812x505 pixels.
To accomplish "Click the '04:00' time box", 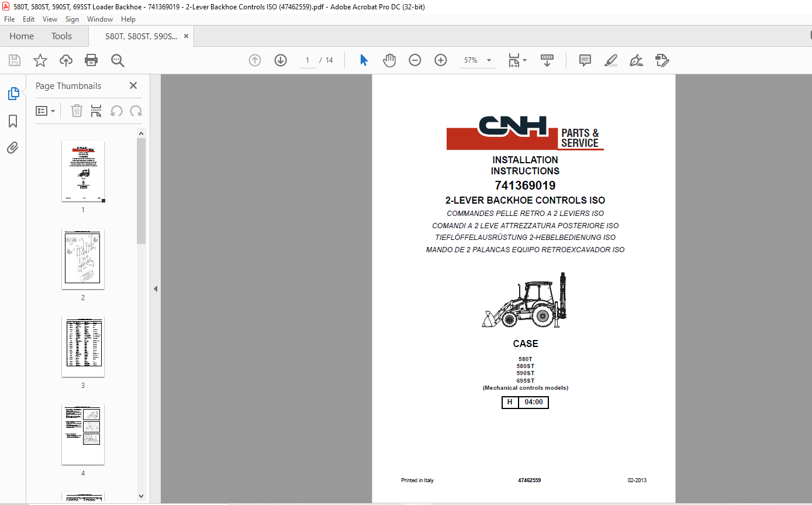I will (x=534, y=402).
